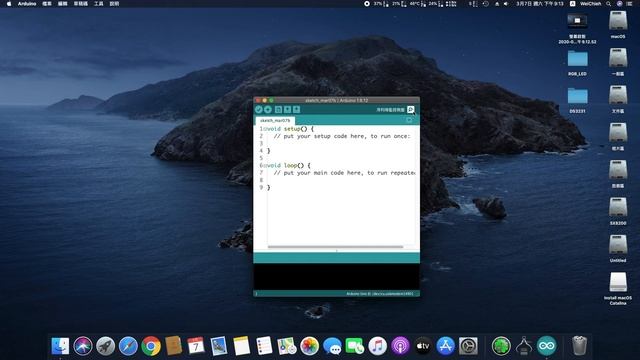Click the WeiChieh user name in menu bar
This screenshot has width=640, height=360.
(590, 4)
